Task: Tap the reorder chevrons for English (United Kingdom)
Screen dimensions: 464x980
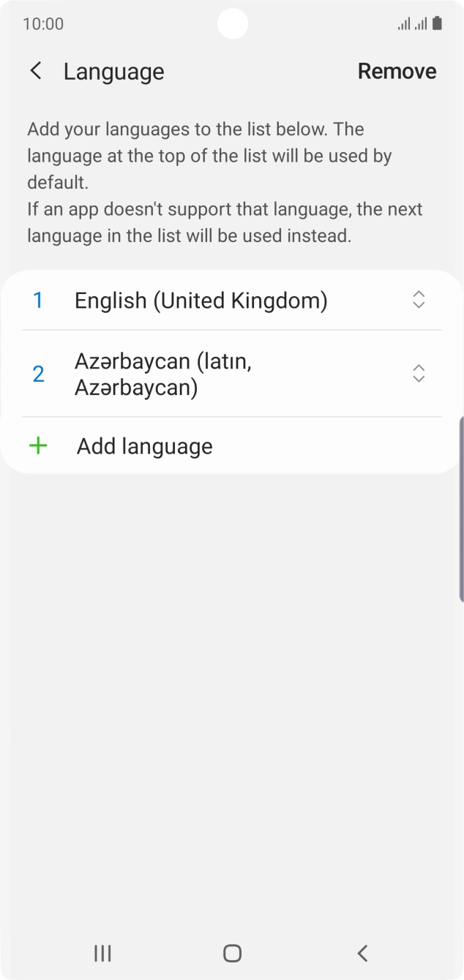Action: [x=418, y=300]
